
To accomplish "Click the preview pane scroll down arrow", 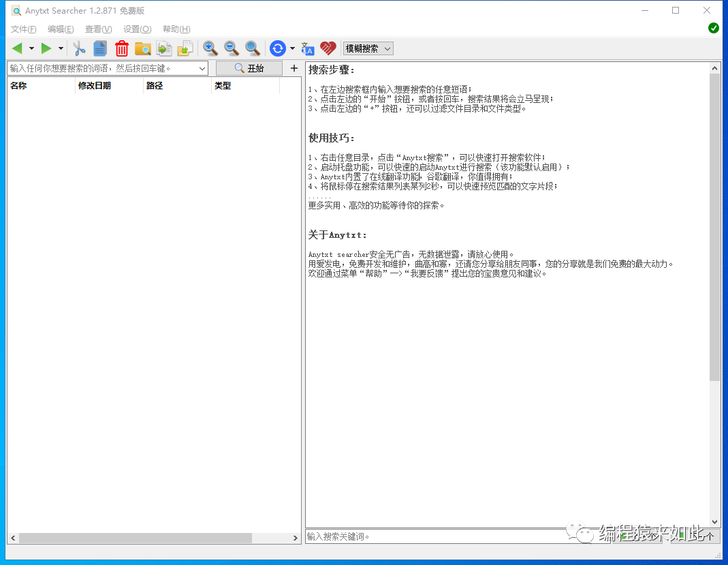I will 714,522.
